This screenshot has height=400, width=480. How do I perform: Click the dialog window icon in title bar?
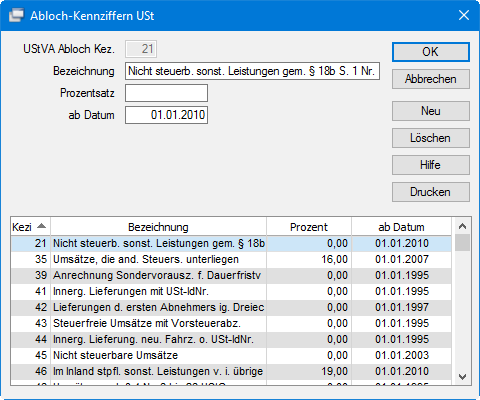16,15
